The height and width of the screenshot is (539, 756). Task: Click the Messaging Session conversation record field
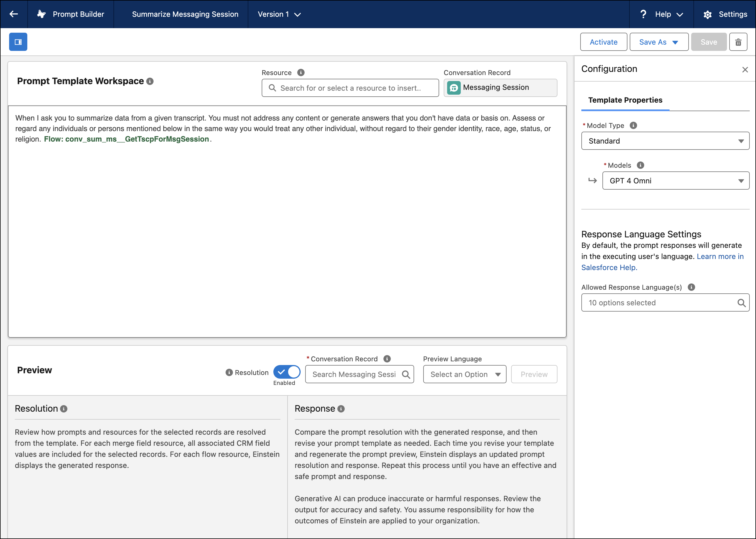coord(500,88)
